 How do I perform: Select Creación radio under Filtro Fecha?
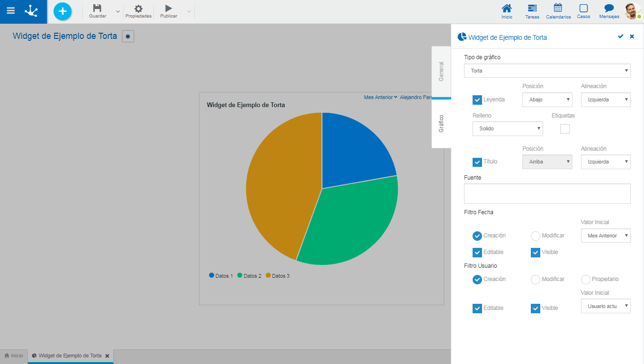[477, 236]
